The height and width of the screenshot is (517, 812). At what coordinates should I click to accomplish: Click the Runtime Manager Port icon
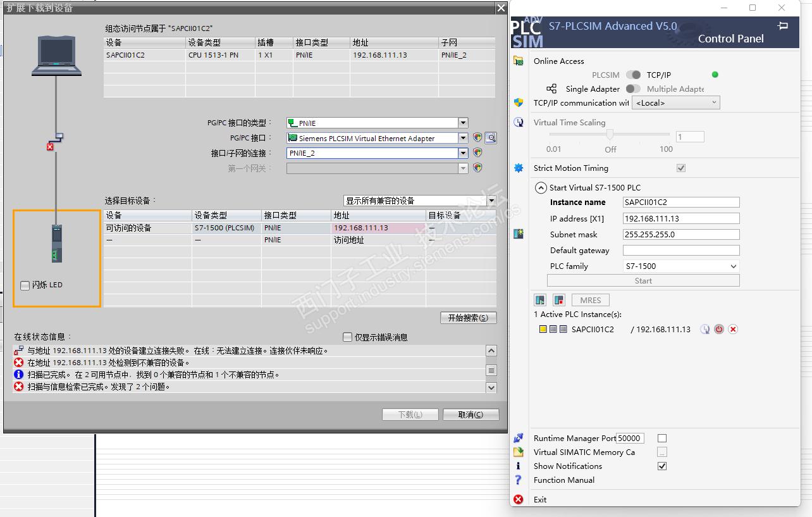click(519, 438)
